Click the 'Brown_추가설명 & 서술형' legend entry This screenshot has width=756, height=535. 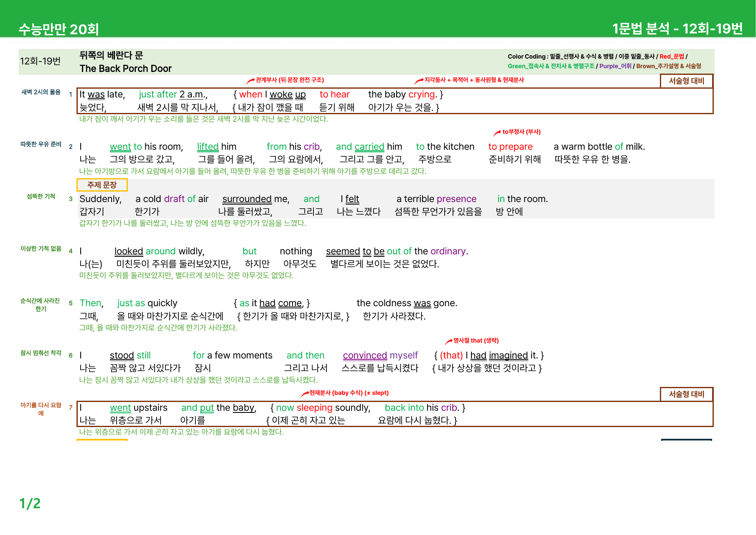pos(669,66)
